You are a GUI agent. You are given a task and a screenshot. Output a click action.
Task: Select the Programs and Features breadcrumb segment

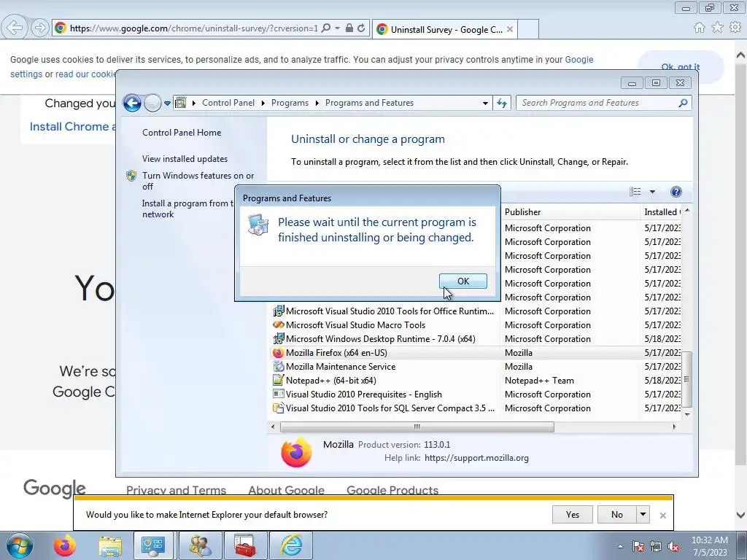[x=369, y=103]
